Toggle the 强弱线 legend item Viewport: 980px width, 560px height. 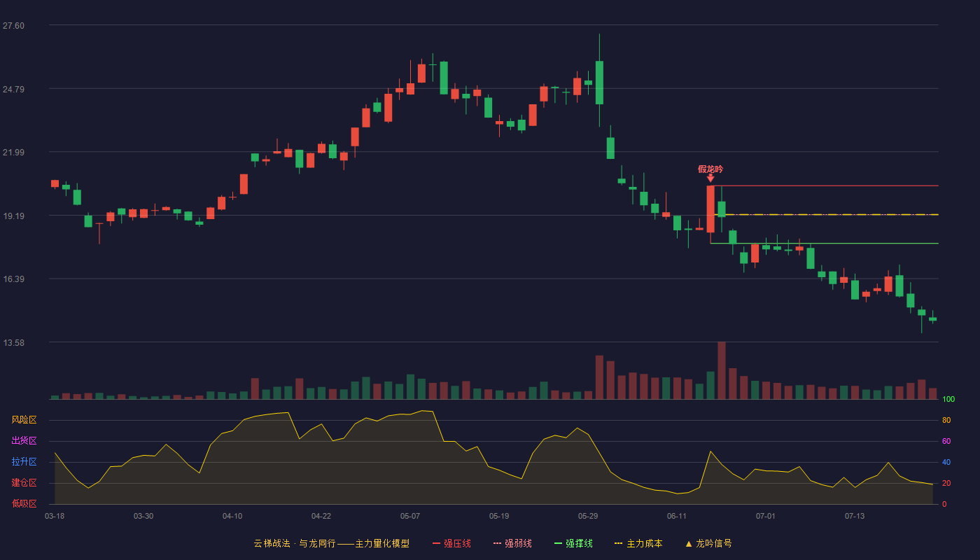pos(512,543)
